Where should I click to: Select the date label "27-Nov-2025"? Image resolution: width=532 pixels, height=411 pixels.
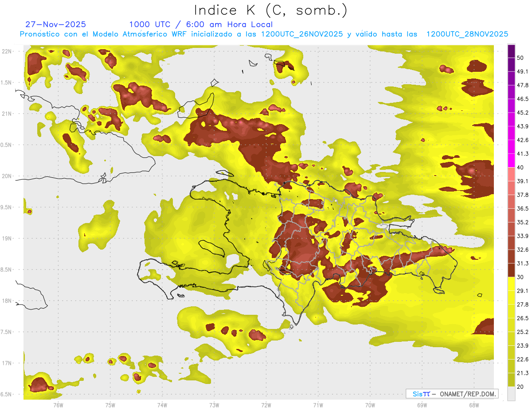[x=56, y=24]
